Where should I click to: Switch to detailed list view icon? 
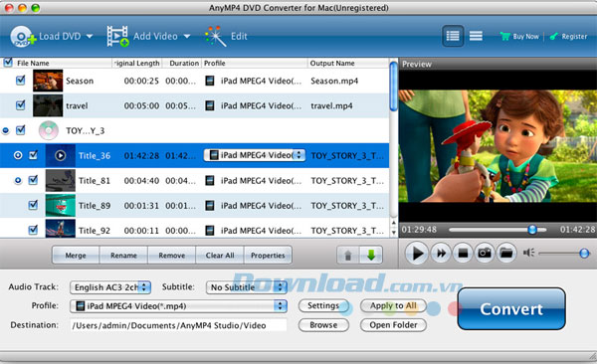click(x=453, y=36)
